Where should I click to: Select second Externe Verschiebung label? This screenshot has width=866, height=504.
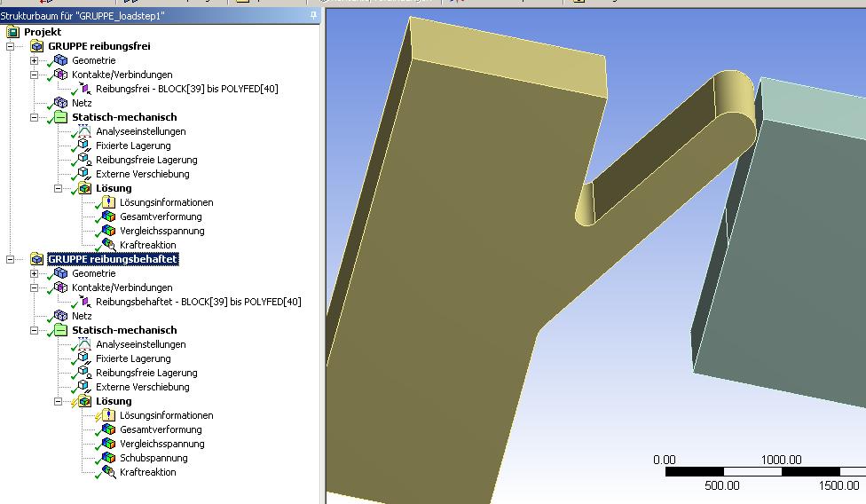tap(143, 387)
